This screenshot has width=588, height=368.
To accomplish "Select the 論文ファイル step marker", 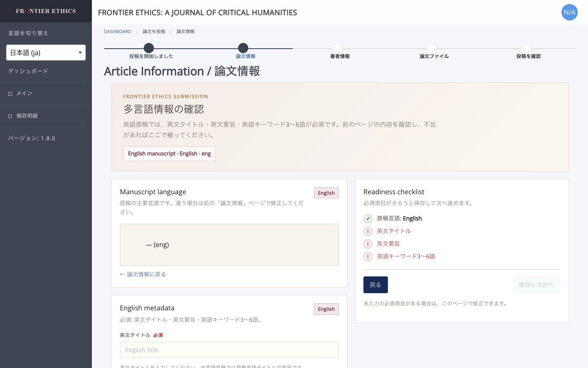I will (432, 48).
